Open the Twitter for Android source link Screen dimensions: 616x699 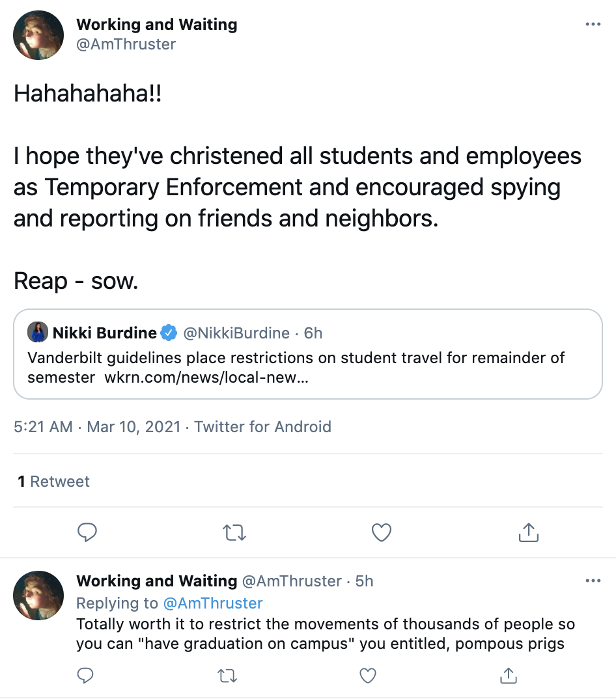tap(262, 427)
